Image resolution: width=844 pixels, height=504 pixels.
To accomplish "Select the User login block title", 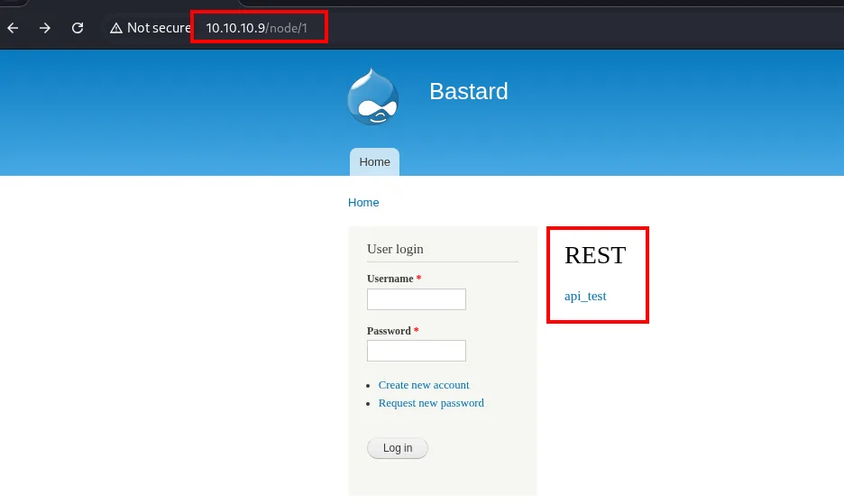I will click(x=395, y=249).
